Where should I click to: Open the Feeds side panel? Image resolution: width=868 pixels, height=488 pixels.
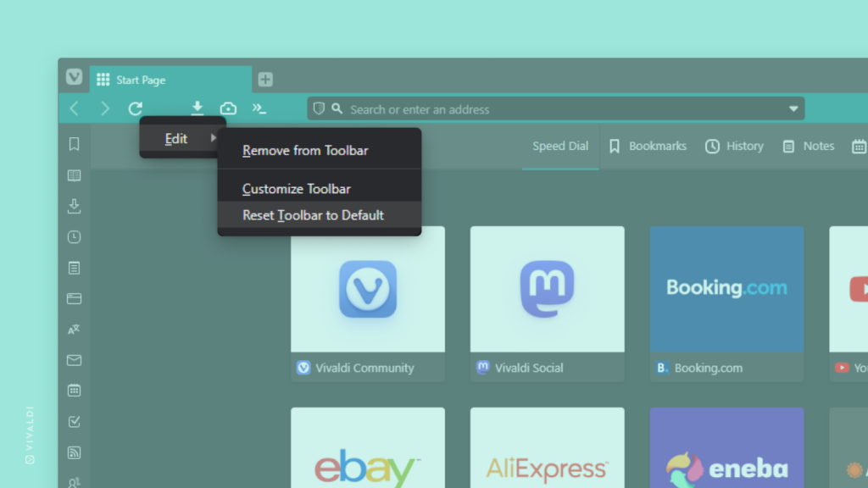[x=75, y=452]
